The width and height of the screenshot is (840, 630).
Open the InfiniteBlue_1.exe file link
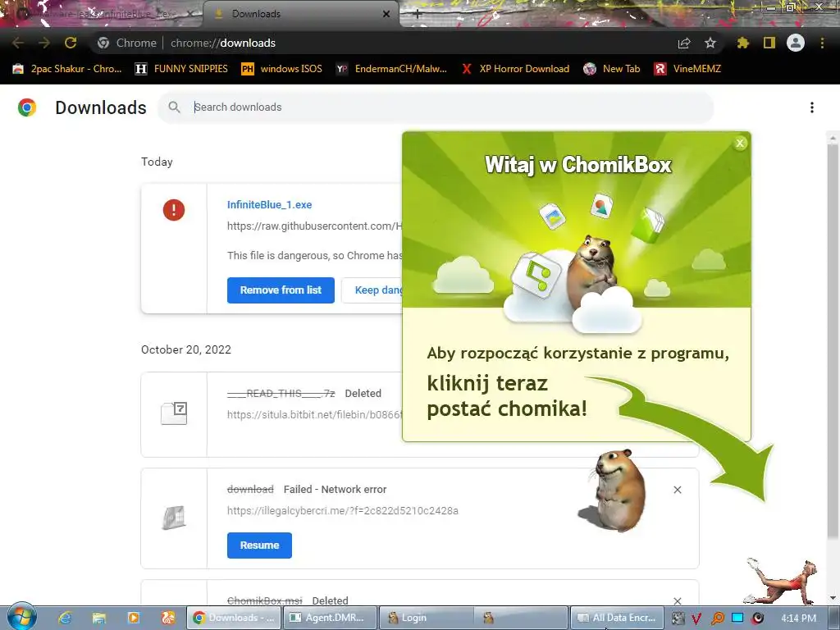(269, 204)
